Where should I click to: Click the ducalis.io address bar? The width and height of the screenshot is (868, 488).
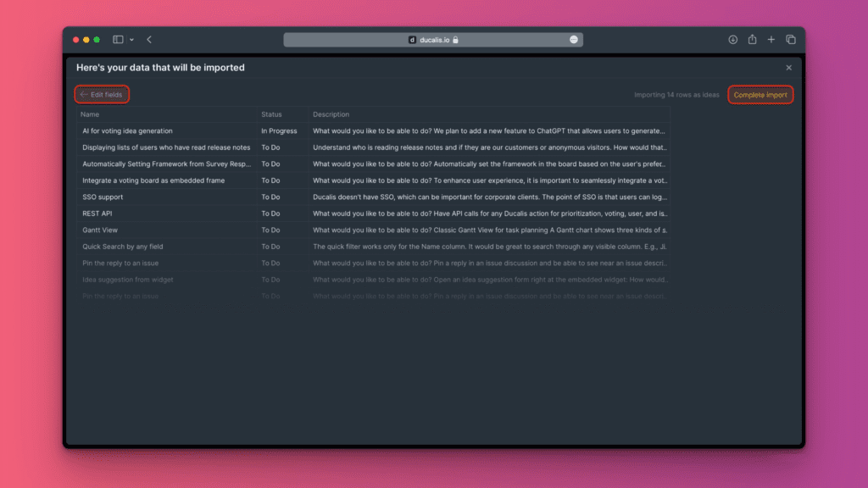pos(432,40)
